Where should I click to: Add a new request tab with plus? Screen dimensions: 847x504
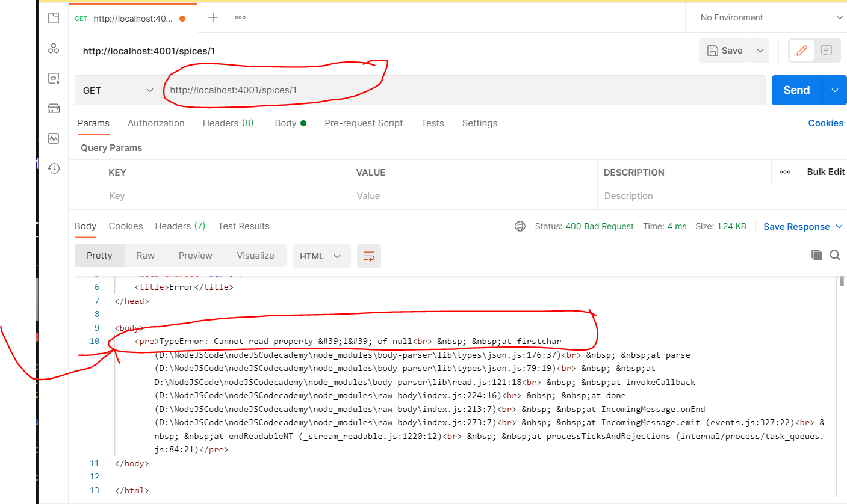[213, 17]
